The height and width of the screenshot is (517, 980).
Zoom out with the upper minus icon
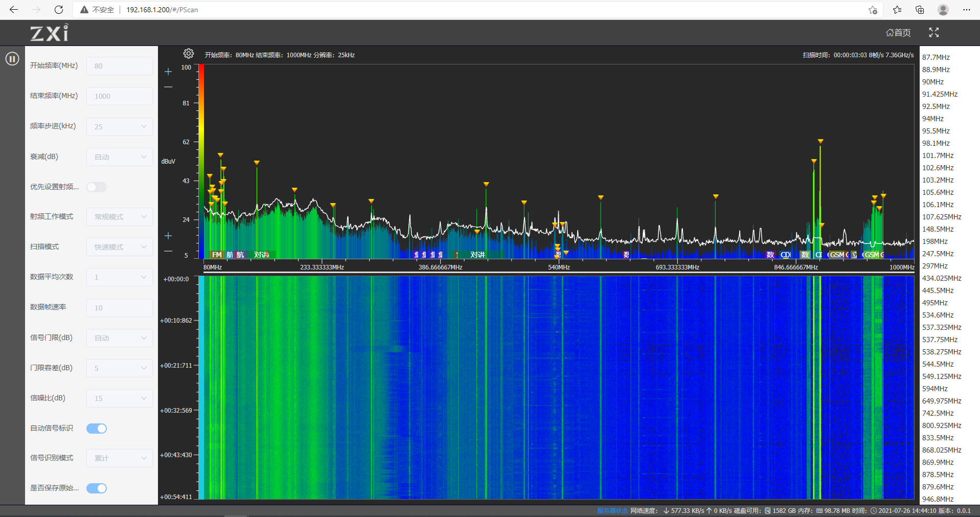pyautogui.click(x=168, y=87)
